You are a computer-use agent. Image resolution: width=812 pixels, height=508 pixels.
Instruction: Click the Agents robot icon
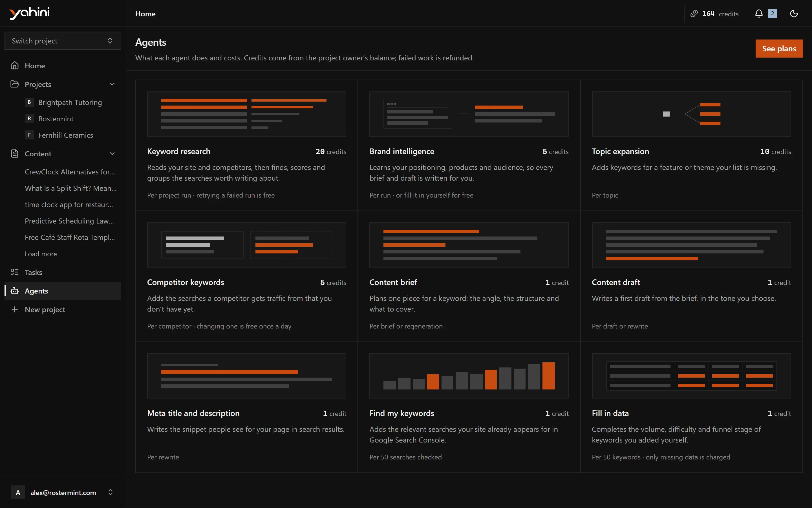tap(14, 291)
